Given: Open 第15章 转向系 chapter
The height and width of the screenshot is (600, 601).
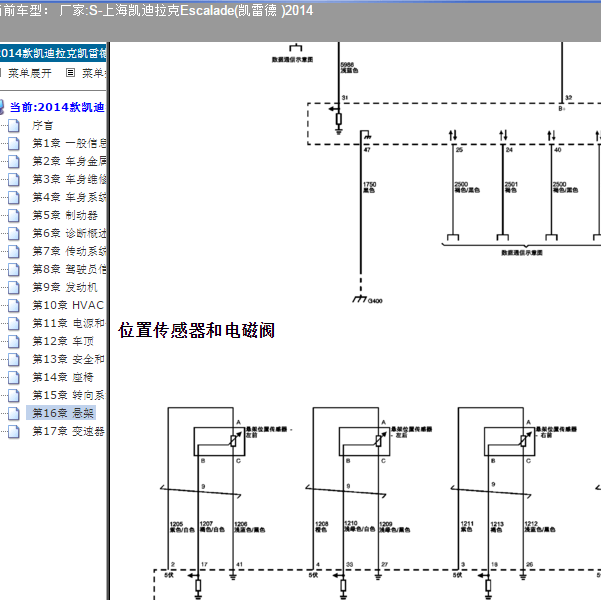Looking at the screenshot, I should click(69, 396).
